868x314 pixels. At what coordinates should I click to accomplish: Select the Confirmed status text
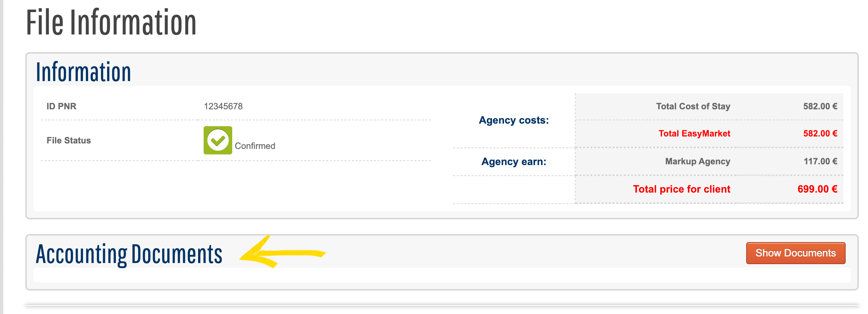point(255,146)
